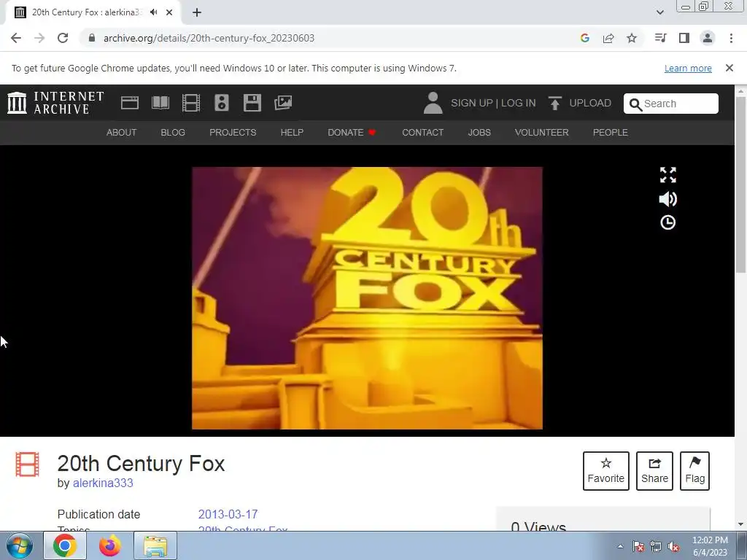Image resolution: width=747 pixels, height=560 pixels.
Task: Open Windows Explorer from the taskbar
Action: 155,545
